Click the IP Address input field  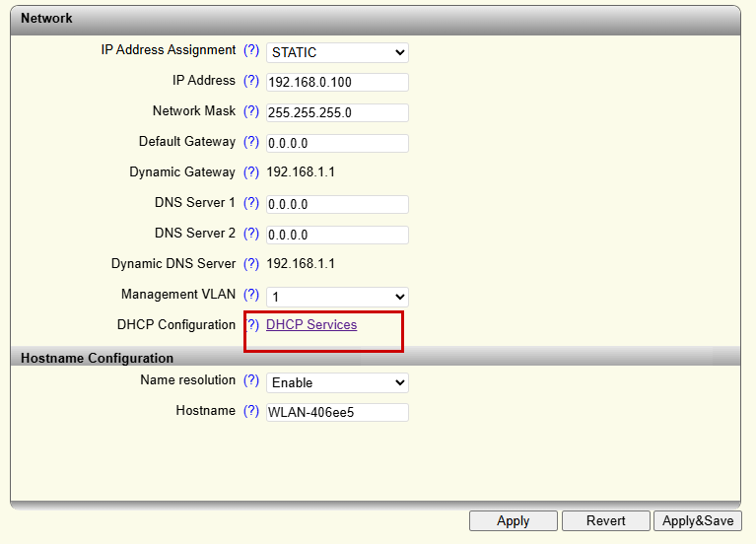[x=337, y=83]
